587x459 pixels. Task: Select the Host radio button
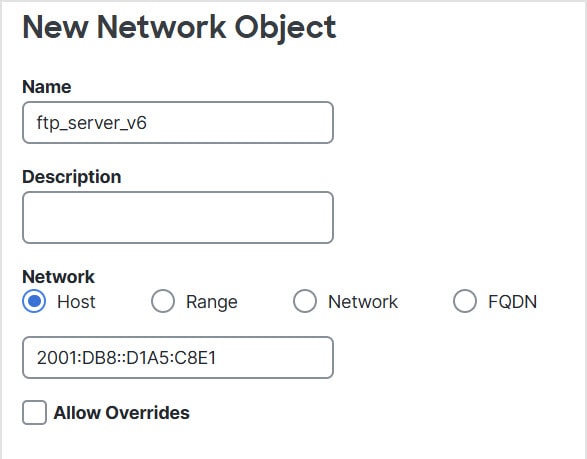coord(34,301)
